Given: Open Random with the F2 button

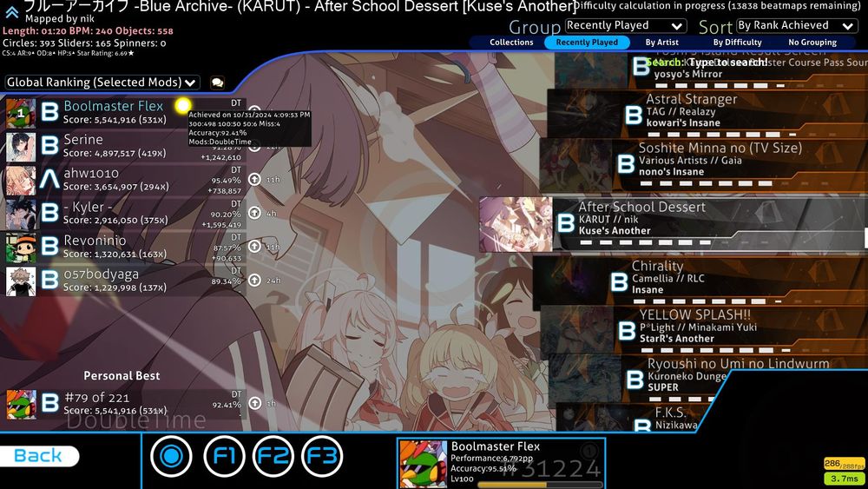Looking at the screenshot, I should (x=273, y=456).
